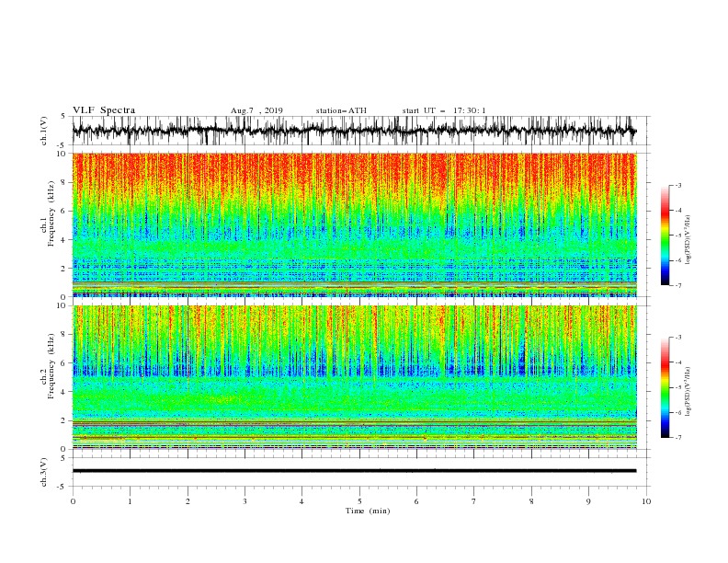Click time axis tick label "1"
This screenshot has width=728, height=563.
point(130,501)
